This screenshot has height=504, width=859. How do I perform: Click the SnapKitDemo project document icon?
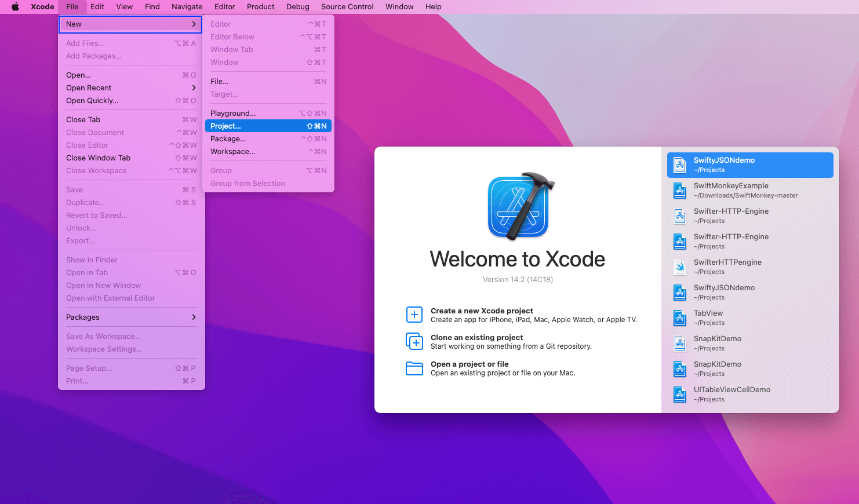click(x=679, y=344)
